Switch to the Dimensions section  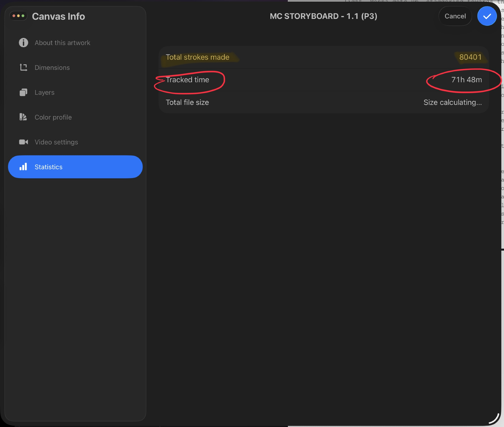[52, 68]
